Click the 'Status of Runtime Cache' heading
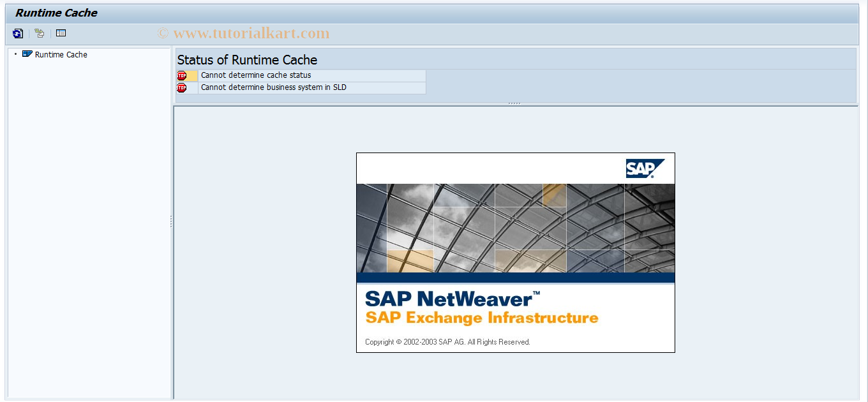This screenshot has height=402, width=868. 247,60
